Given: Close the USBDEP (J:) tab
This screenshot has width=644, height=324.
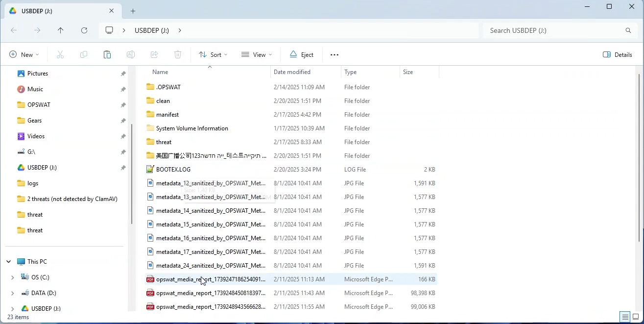Looking at the screenshot, I should (x=112, y=11).
